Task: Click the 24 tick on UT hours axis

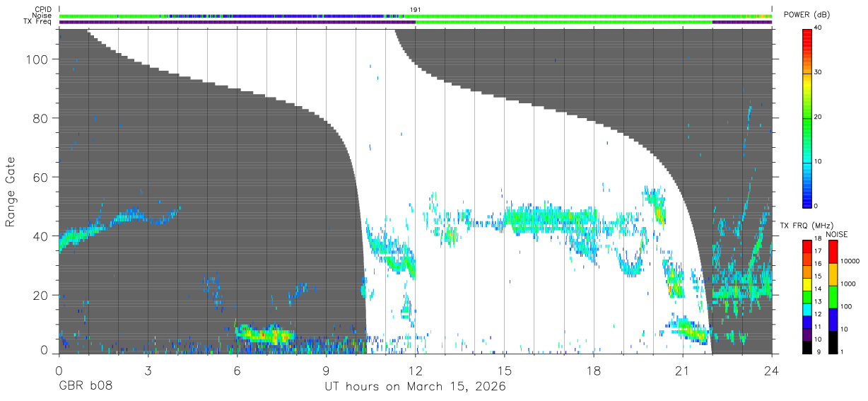Action: [772, 370]
